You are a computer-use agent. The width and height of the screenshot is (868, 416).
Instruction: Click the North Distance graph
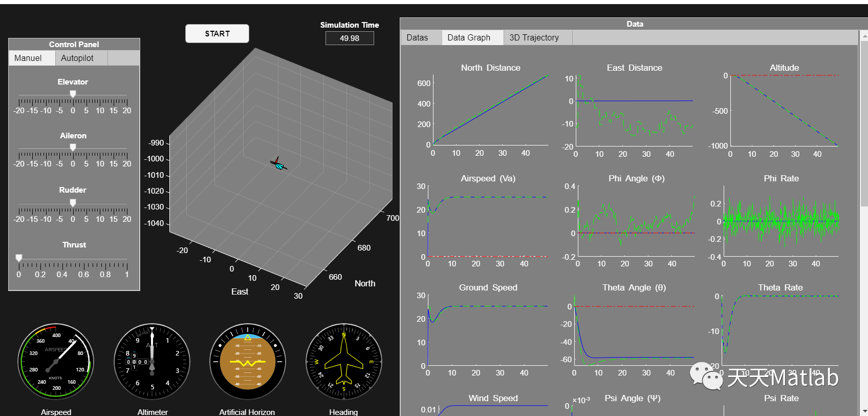click(x=490, y=110)
